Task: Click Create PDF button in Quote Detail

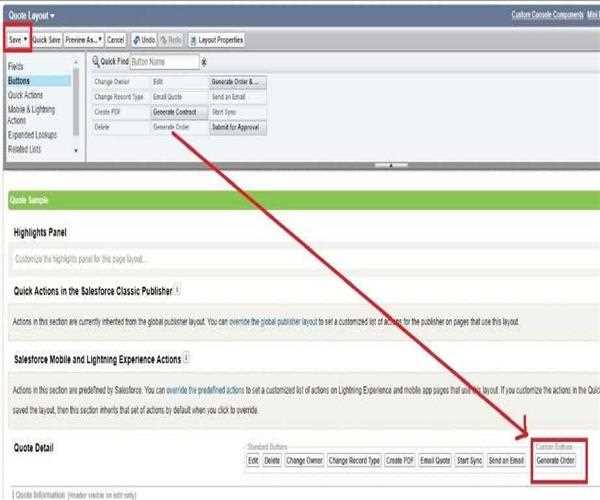Action: pyautogui.click(x=399, y=461)
